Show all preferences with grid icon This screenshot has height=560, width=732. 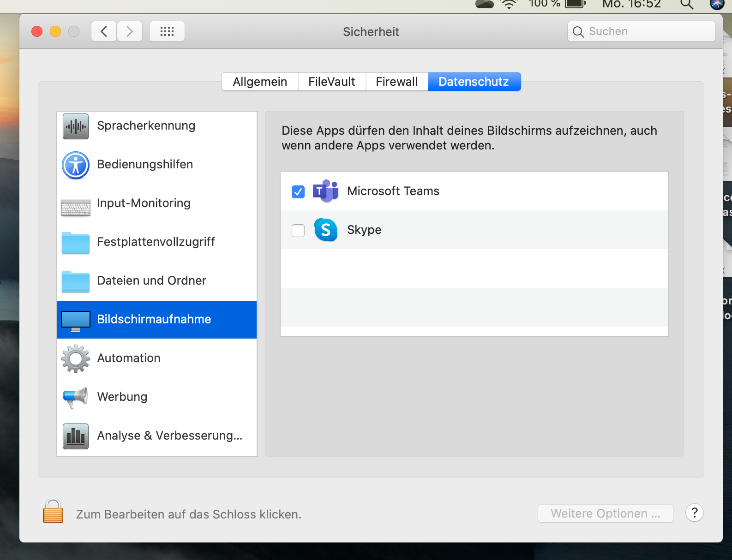point(167,31)
